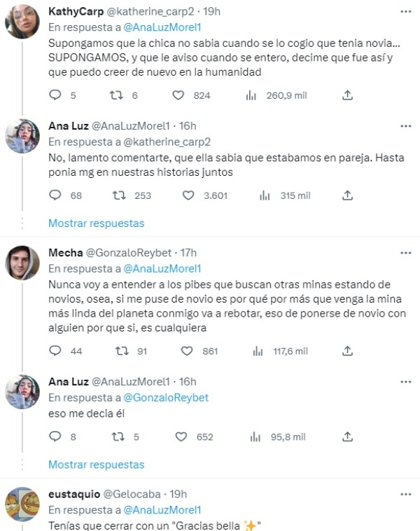Like Ana Luz's tweet with 3.601 likes
This screenshot has width=420, height=531.
coord(188,195)
